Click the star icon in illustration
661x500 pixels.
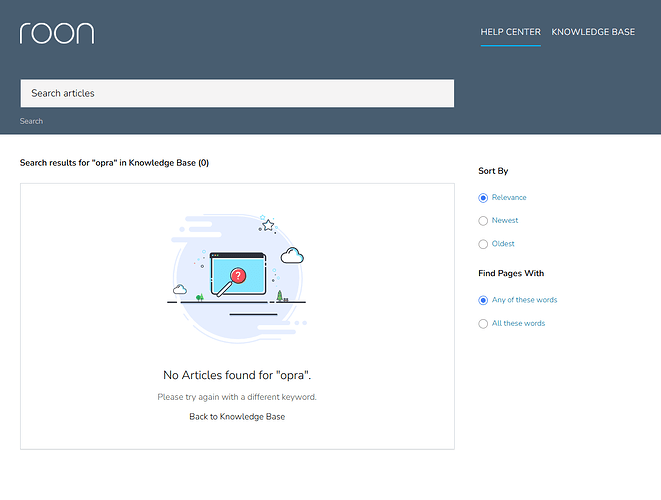pos(268,226)
